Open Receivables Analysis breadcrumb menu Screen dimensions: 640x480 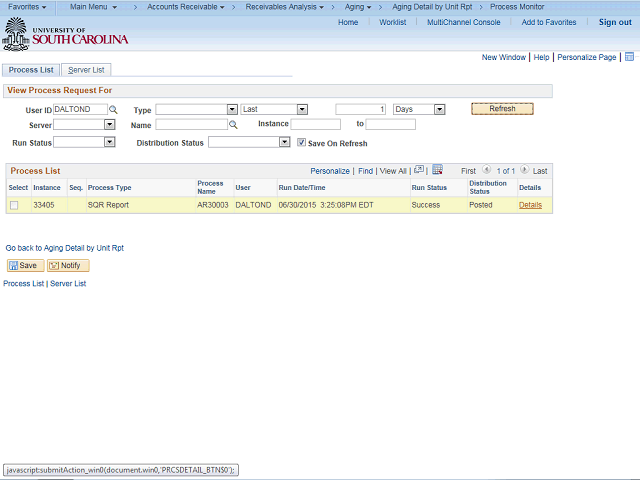point(284,7)
